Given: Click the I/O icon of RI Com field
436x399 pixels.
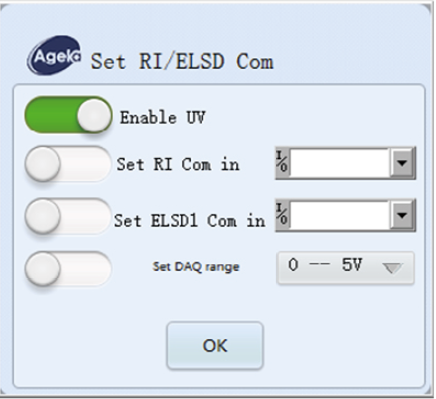Looking at the screenshot, I should [x=283, y=163].
